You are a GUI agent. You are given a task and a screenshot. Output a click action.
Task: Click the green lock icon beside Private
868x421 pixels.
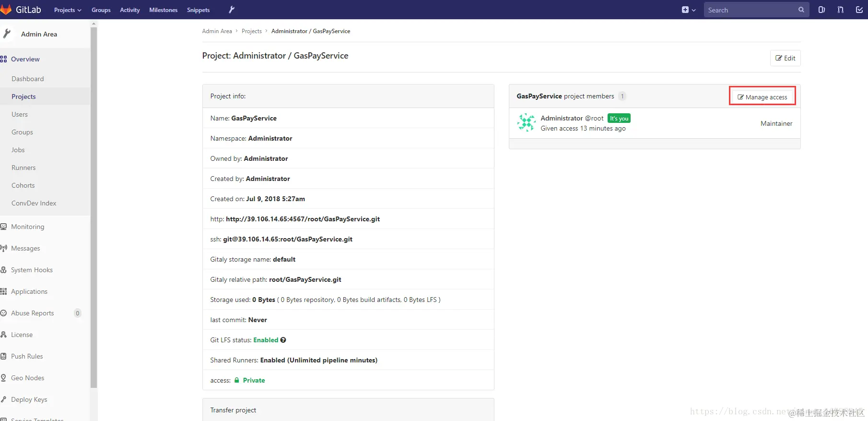tap(236, 380)
